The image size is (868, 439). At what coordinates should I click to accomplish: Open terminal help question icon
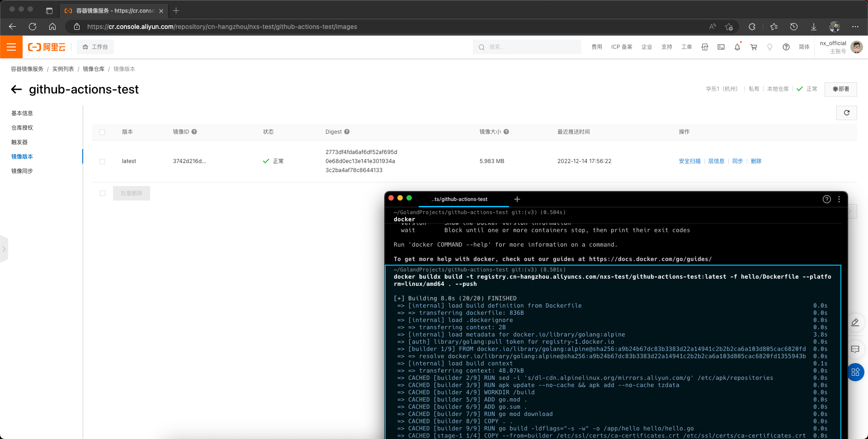[827, 199]
